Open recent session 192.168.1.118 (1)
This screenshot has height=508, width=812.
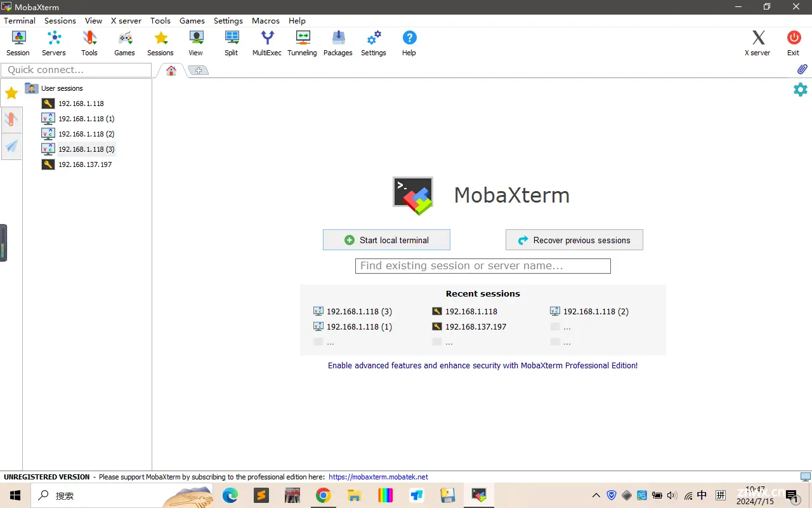click(353, 327)
